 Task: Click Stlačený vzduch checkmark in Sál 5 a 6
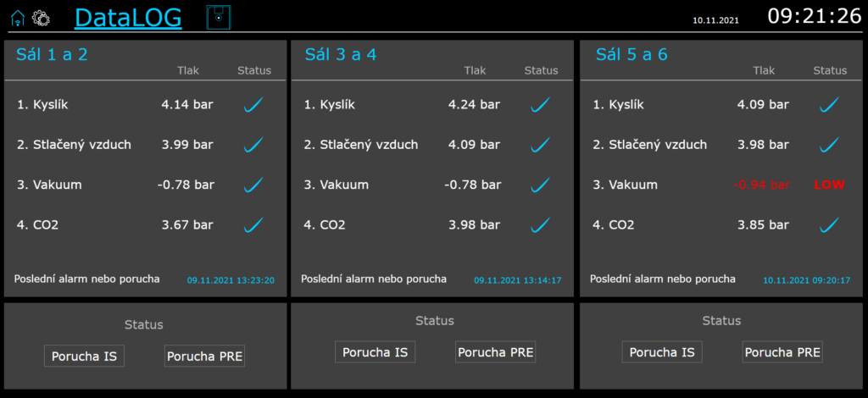[830, 145]
